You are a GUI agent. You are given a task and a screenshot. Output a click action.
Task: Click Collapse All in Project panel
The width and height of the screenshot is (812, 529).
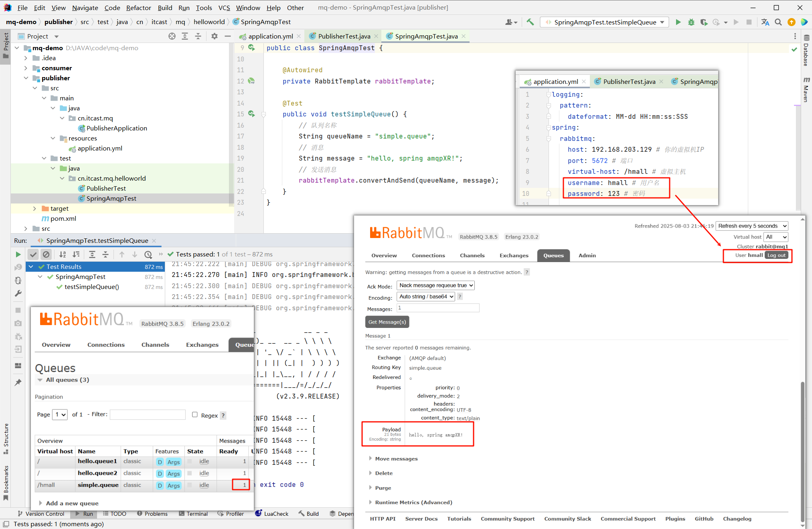198,36
